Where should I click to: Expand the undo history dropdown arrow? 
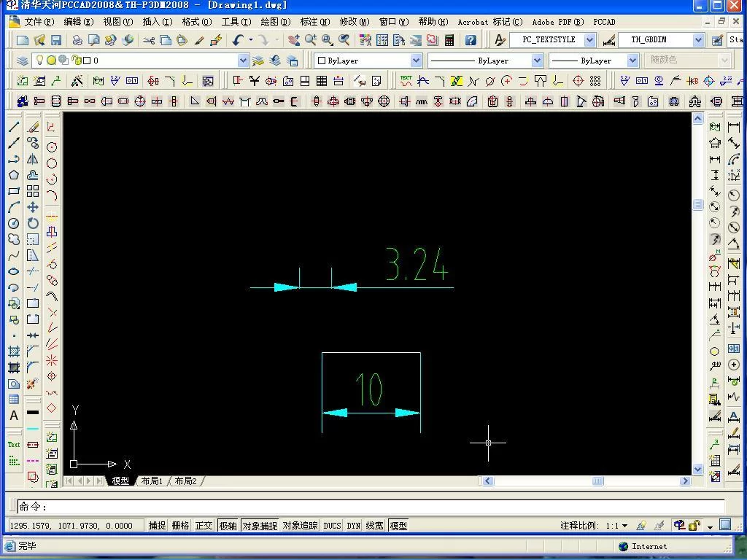point(251,40)
